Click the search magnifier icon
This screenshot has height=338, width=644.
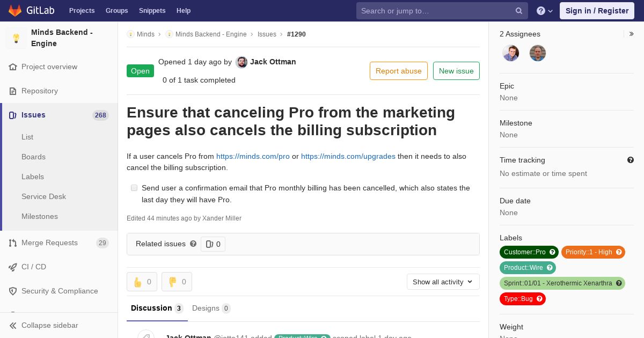(x=519, y=11)
